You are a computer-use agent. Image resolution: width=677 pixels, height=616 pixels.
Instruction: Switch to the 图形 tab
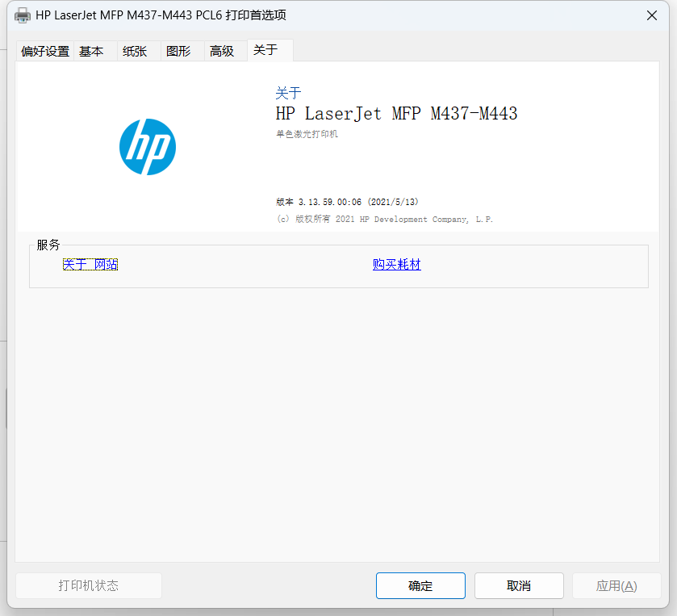coord(179,50)
